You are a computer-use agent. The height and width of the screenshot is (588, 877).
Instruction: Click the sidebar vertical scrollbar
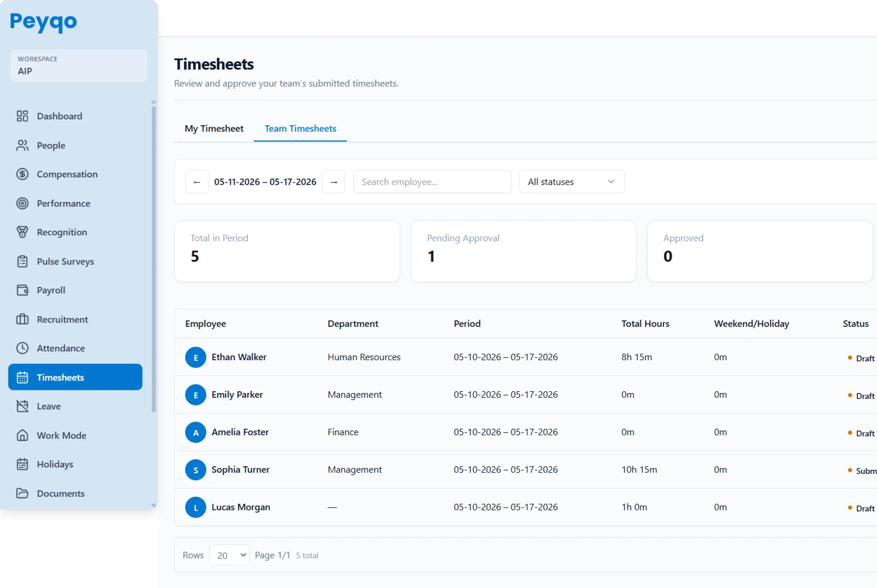click(x=153, y=258)
